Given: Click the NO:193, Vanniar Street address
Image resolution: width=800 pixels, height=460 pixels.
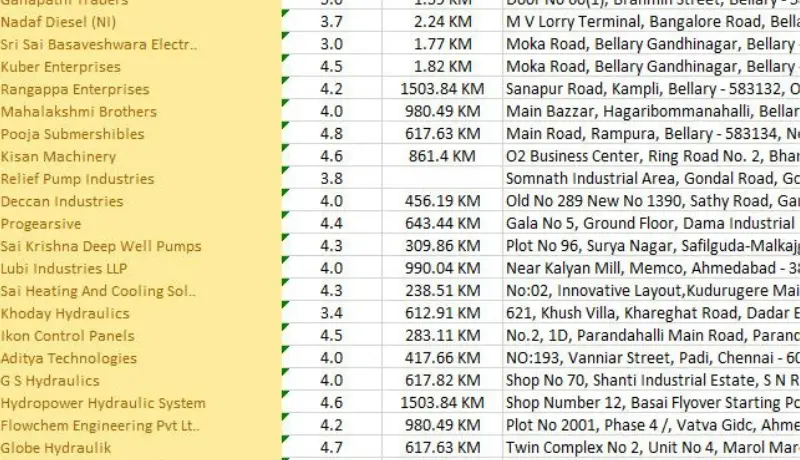Looking at the screenshot, I should click(652, 359).
